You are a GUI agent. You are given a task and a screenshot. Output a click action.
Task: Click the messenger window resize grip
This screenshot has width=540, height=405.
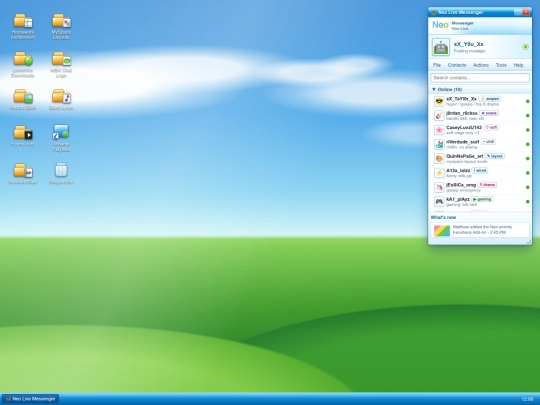tap(528, 241)
